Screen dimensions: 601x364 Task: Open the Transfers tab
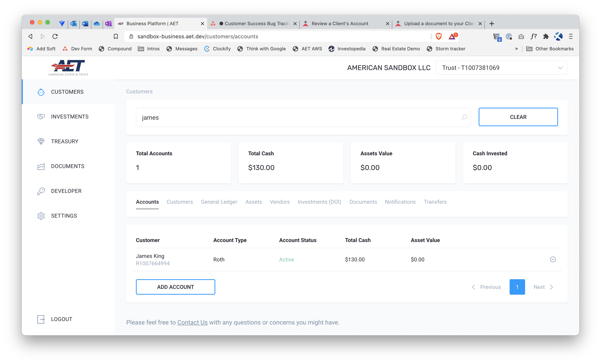(x=435, y=202)
